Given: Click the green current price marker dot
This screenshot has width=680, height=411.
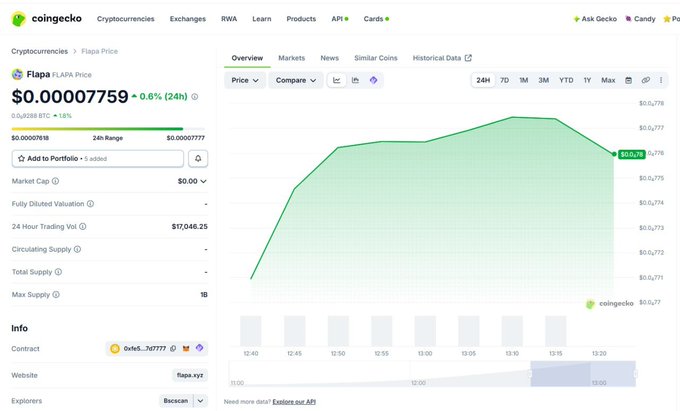Looking at the screenshot, I should coord(614,154).
